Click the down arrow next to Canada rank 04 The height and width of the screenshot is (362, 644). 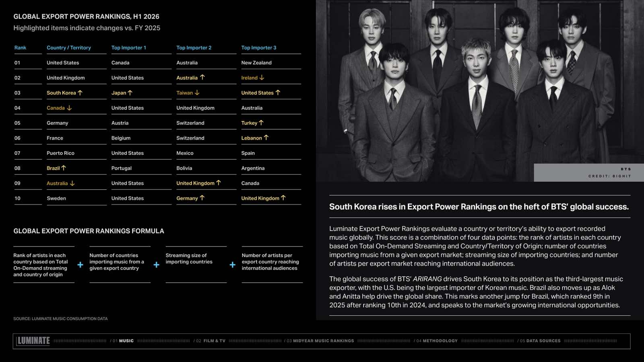point(69,108)
